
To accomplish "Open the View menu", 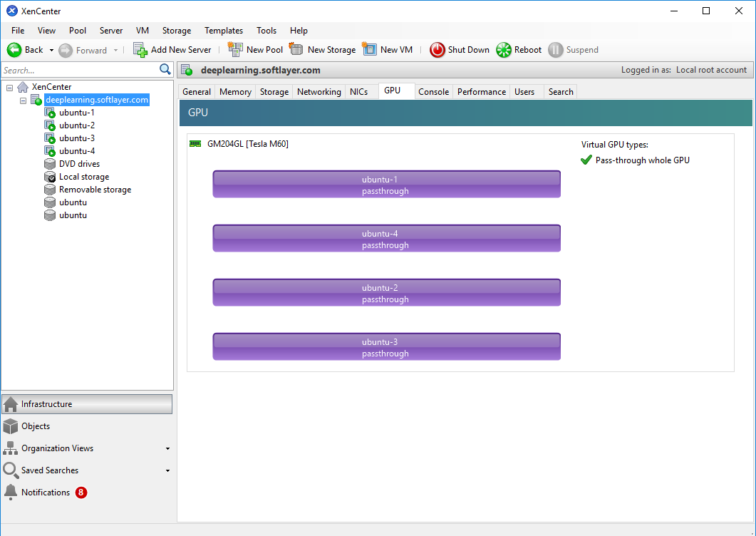I will (x=46, y=31).
